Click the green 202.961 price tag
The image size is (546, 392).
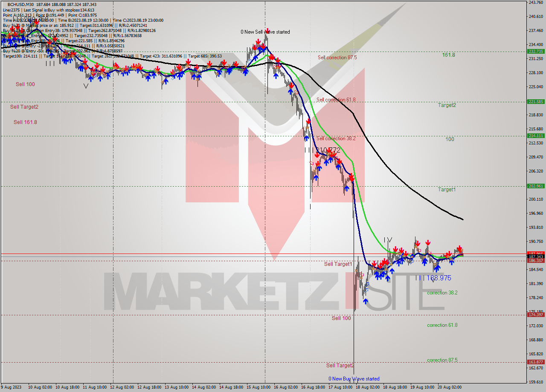point(536,186)
